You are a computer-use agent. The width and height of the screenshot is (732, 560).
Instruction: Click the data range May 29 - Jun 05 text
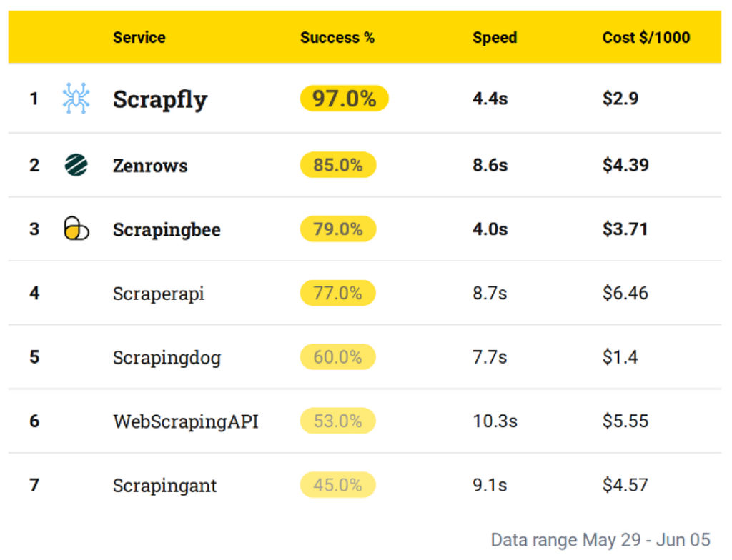600,540
